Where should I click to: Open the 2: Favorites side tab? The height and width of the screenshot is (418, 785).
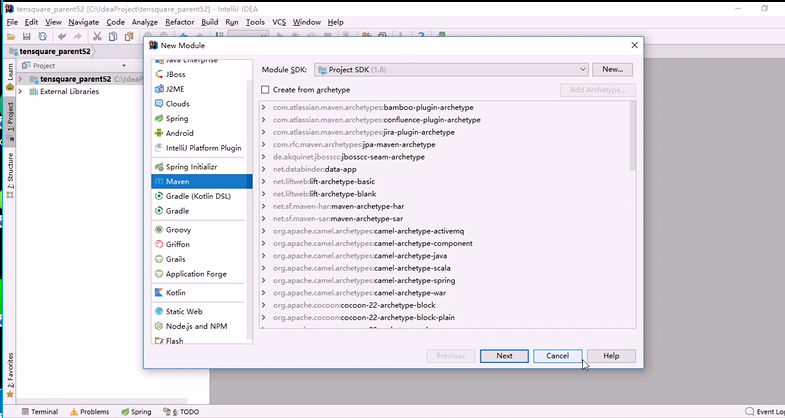[x=10, y=374]
